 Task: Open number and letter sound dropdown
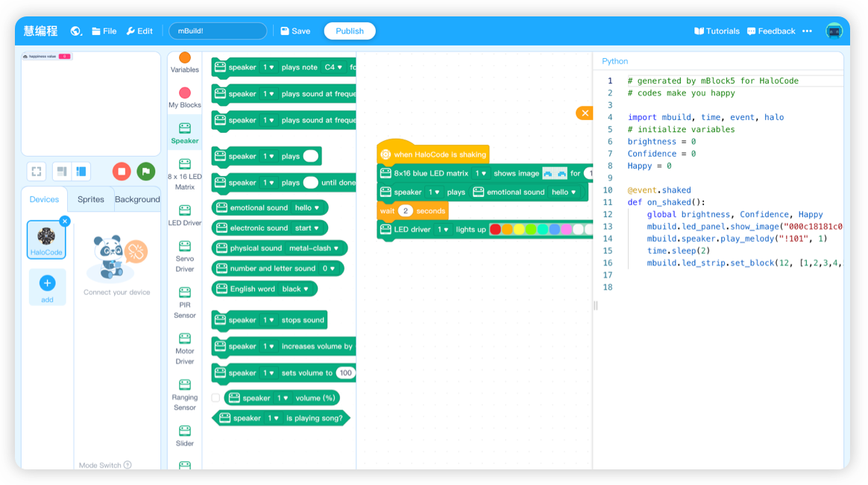329,269
